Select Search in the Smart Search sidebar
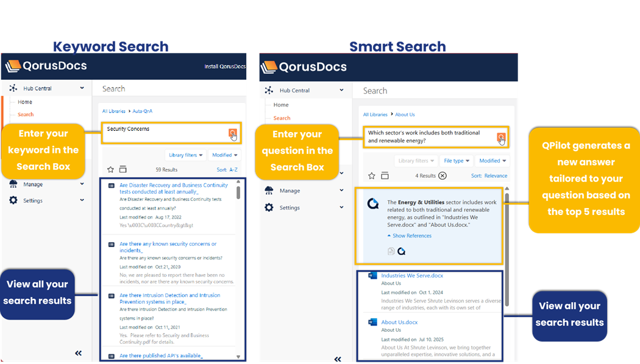This screenshot has height=364, width=640. tap(282, 118)
